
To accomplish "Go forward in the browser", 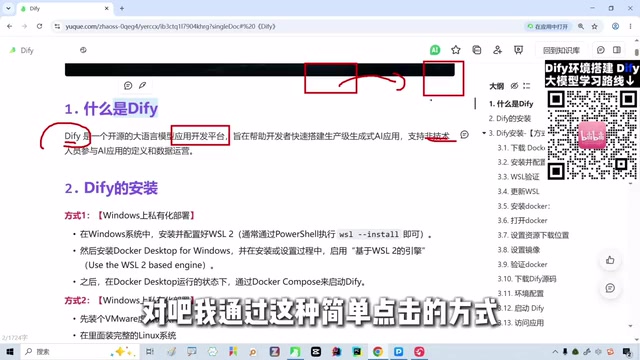I will 24,26.
